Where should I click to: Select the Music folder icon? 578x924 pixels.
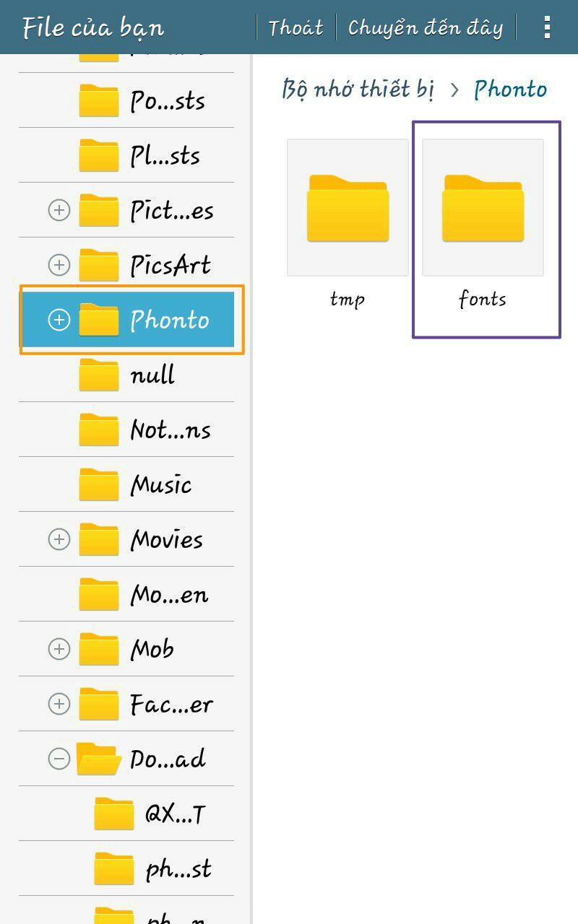pos(98,484)
